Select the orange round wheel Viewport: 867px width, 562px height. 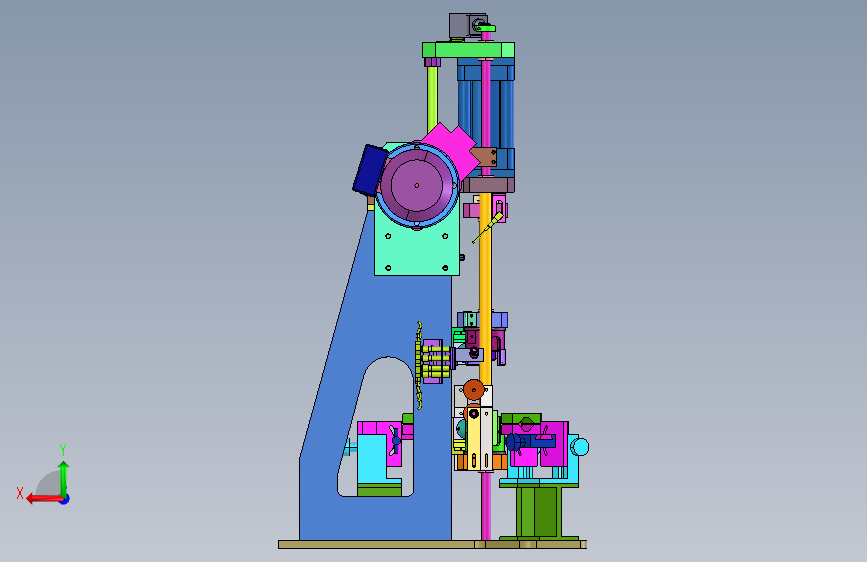473,390
